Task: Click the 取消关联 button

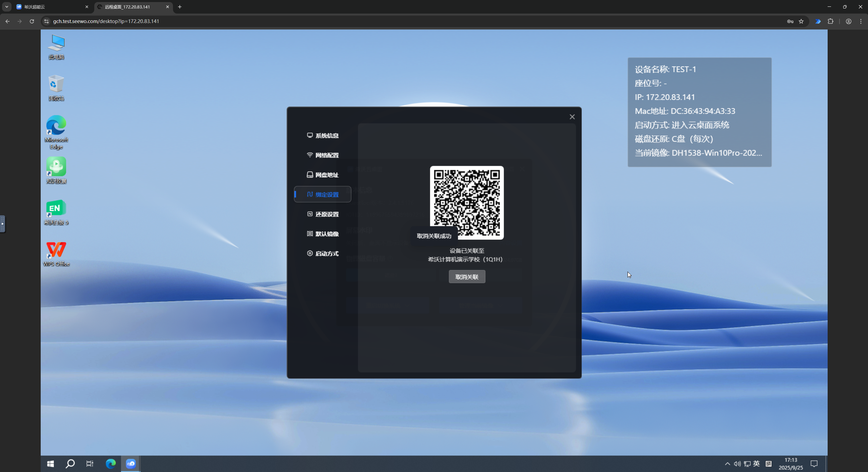Action: [x=467, y=277]
